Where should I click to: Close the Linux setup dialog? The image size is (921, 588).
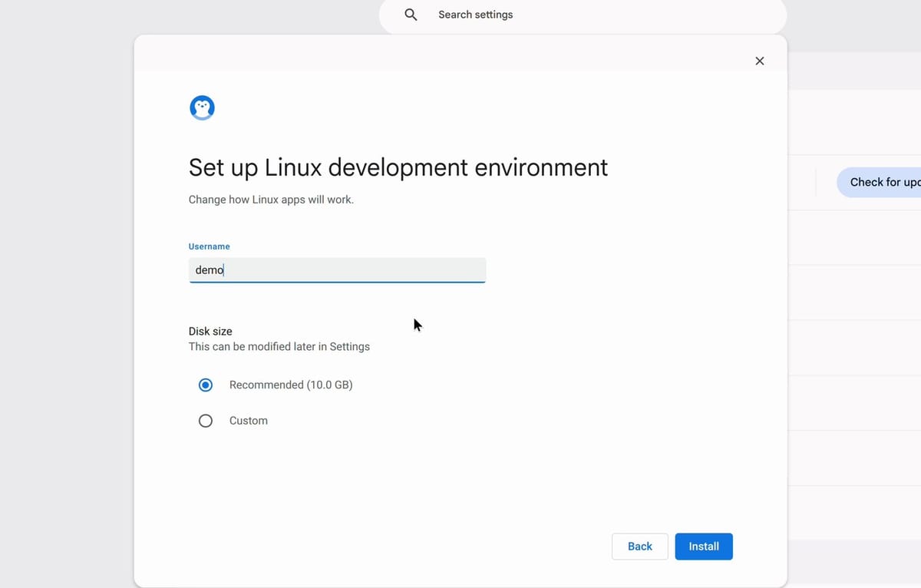tap(760, 61)
